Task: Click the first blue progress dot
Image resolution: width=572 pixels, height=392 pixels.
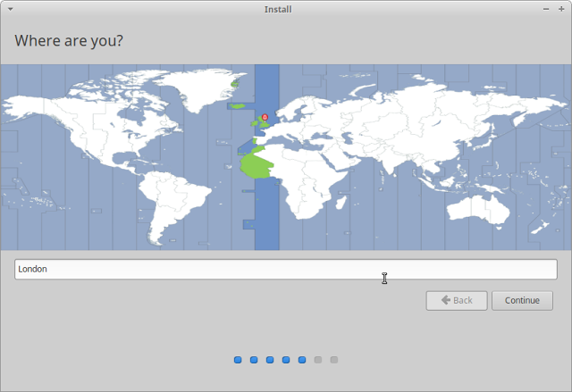Action: click(238, 360)
